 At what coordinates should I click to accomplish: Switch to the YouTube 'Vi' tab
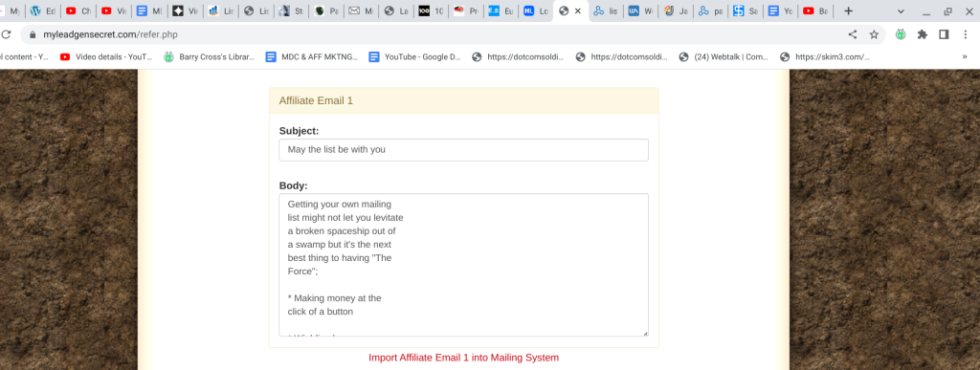click(x=115, y=11)
